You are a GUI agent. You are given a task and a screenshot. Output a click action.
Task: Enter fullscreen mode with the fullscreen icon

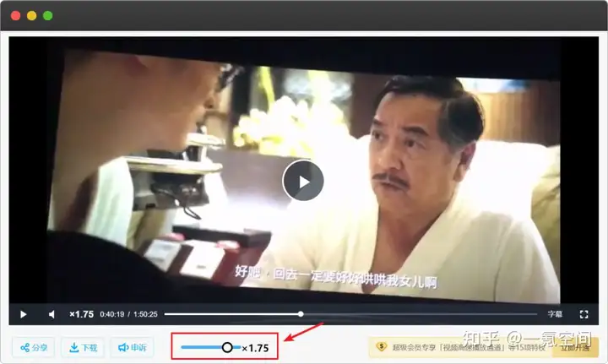[x=584, y=314]
